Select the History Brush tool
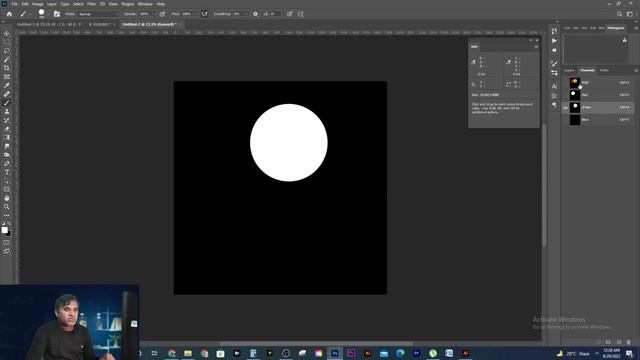Viewport: 640px width, 360px height. pyautogui.click(x=7, y=120)
